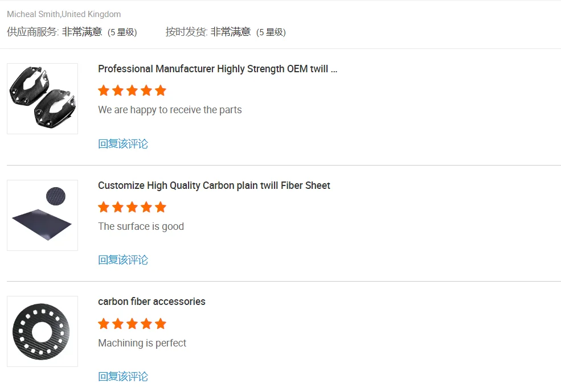Click the 'Machining is perfect' comment text
Viewport: 561px width, 392px height.
pos(142,343)
